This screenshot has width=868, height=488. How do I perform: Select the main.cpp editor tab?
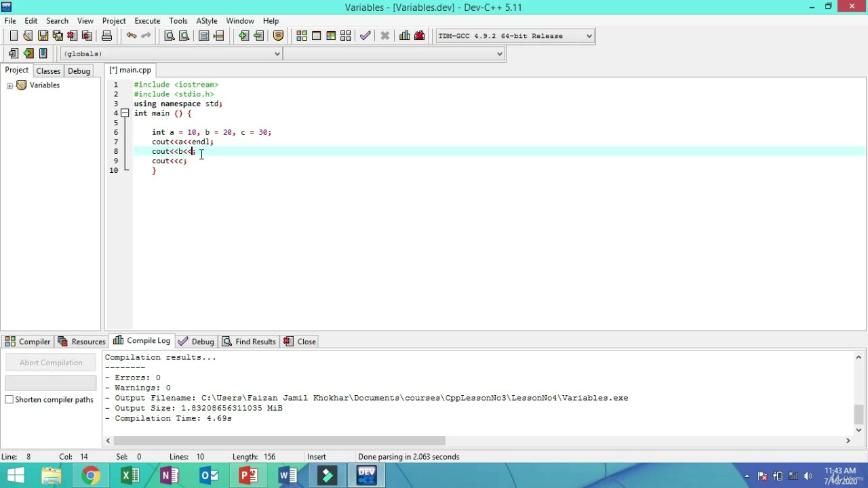(x=130, y=70)
